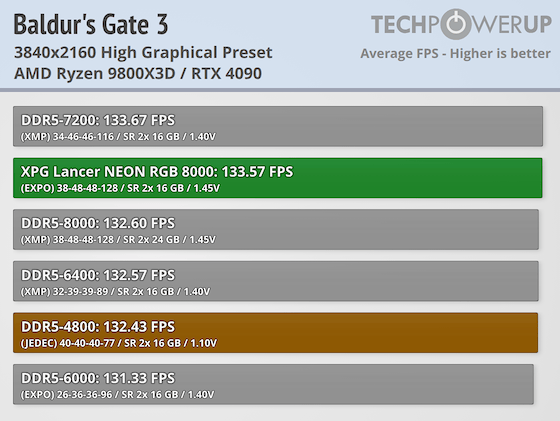Click the XMP 34-46-46-116 timings line
This screenshot has width=560, height=421.
[118, 136]
